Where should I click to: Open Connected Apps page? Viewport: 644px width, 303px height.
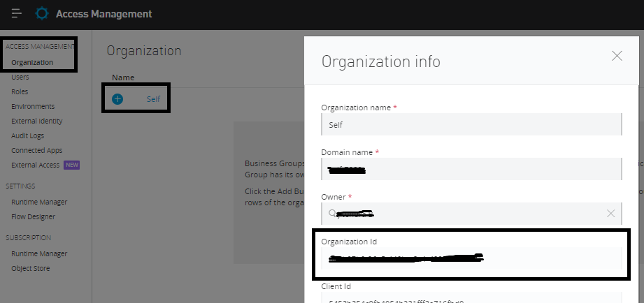(36, 150)
